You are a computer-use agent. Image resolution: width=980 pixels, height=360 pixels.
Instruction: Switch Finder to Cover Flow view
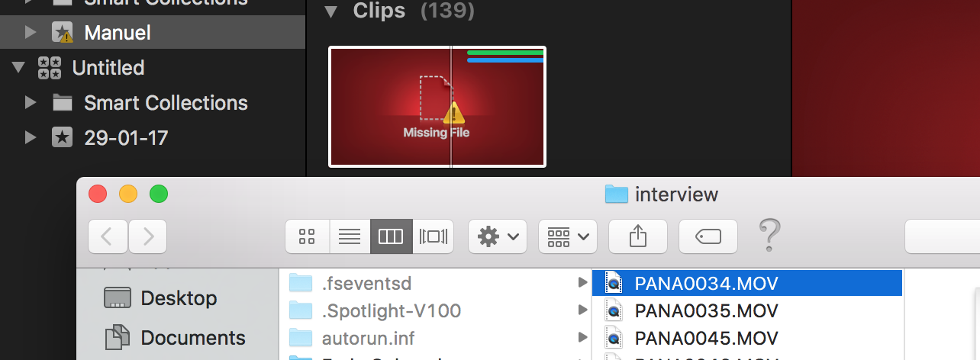click(434, 236)
